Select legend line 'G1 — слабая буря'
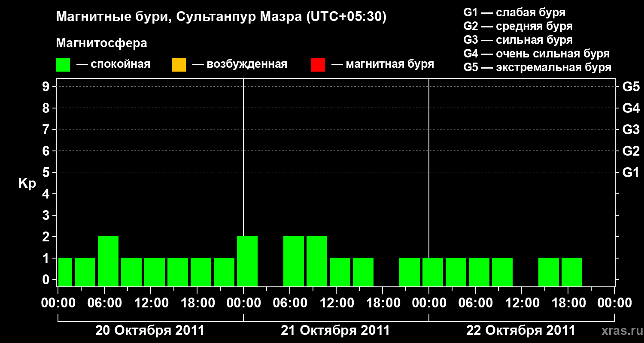This screenshot has height=343, width=644. [x=514, y=12]
